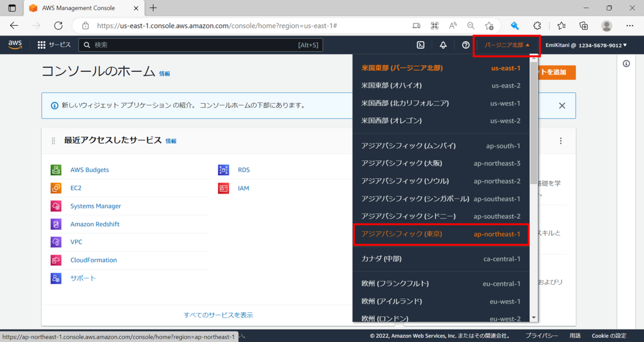This screenshot has width=644, height=342.
Task: Open 情報 link beside 最近アクセスしたサービス
Action: point(171,141)
